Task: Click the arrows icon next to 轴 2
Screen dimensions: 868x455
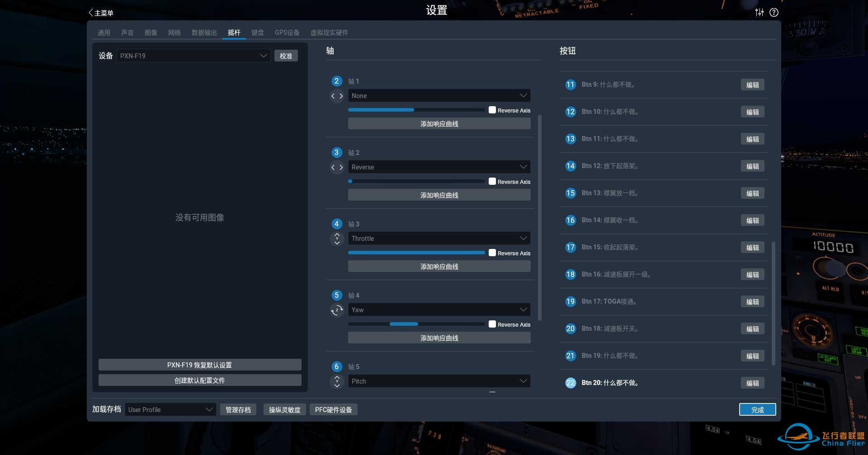Action: [337, 167]
